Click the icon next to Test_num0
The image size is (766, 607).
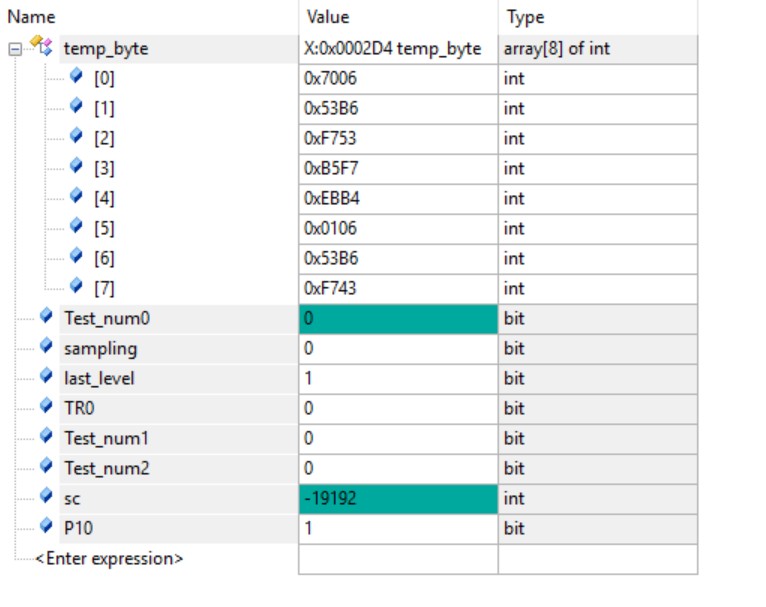(46, 317)
